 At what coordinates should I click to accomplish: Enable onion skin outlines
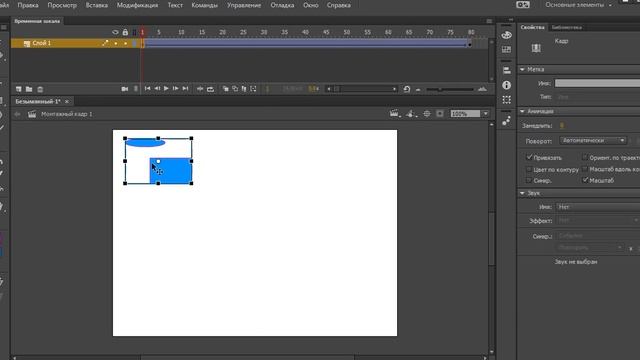235,89
